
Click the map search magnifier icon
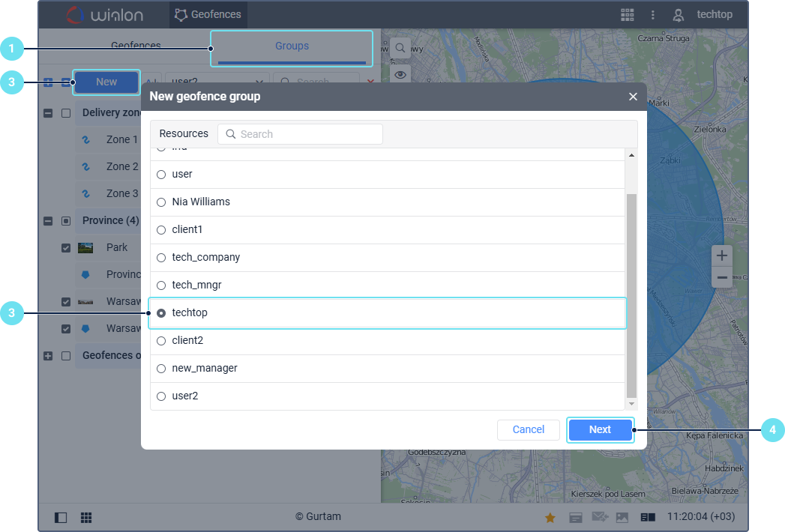coord(400,48)
